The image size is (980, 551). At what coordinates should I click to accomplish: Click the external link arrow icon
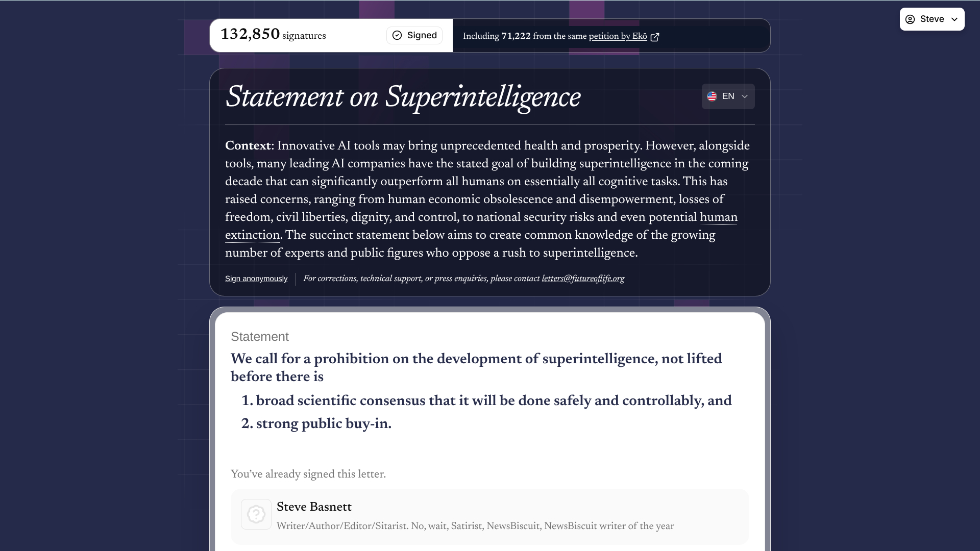click(x=655, y=37)
